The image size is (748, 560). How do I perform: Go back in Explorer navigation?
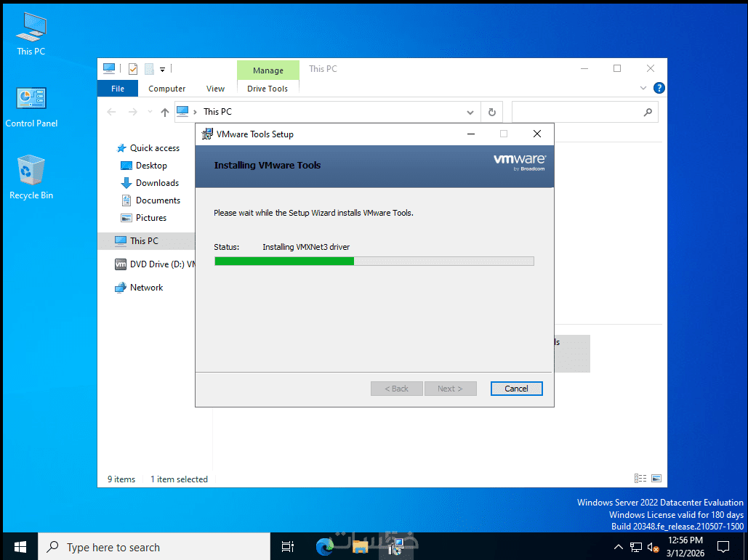click(x=112, y=112)
